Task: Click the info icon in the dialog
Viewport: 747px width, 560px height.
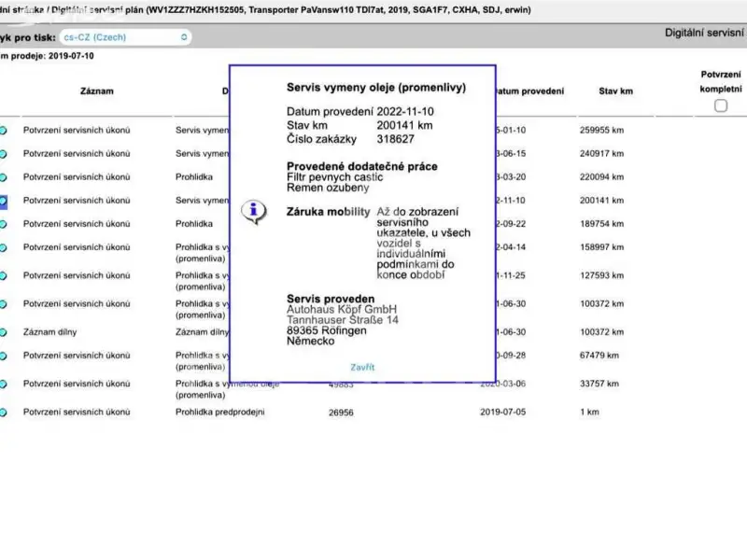Action: pos(253,211)
